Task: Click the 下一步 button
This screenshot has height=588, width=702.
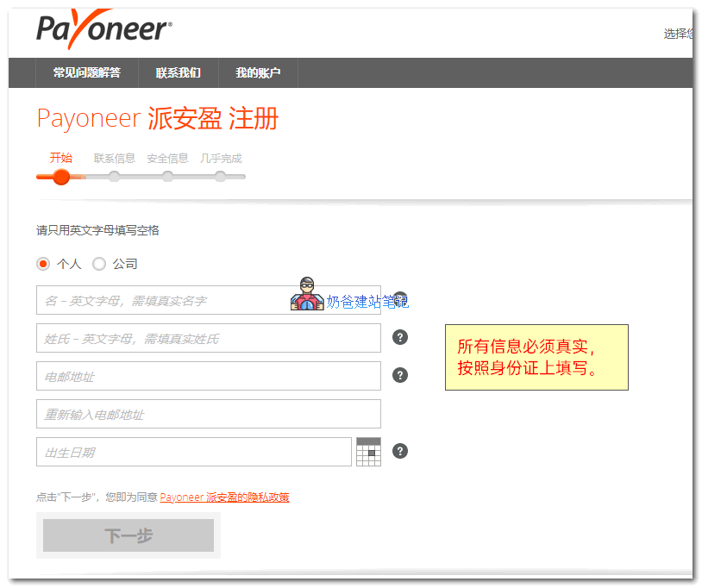Action: (128, 535)
